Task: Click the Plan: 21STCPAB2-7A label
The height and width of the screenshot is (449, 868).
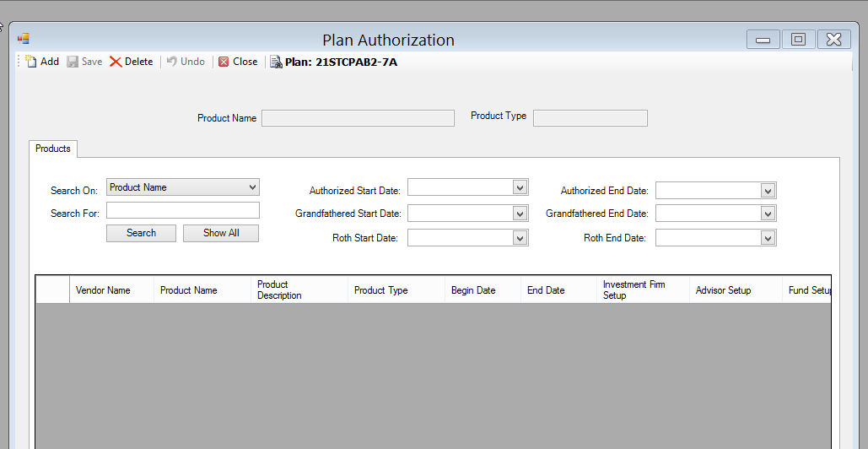Action: (341, 62)
